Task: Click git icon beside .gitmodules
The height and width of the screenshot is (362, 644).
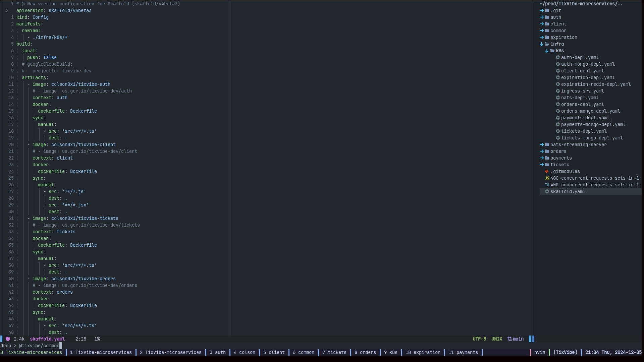Action: pyautogui.click(x=547, y=171)
